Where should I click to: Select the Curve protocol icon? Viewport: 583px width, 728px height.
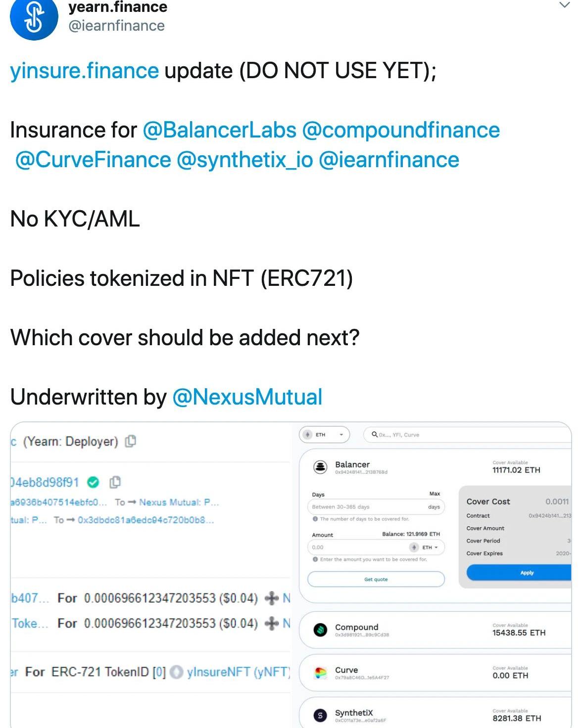pos(320,673)
